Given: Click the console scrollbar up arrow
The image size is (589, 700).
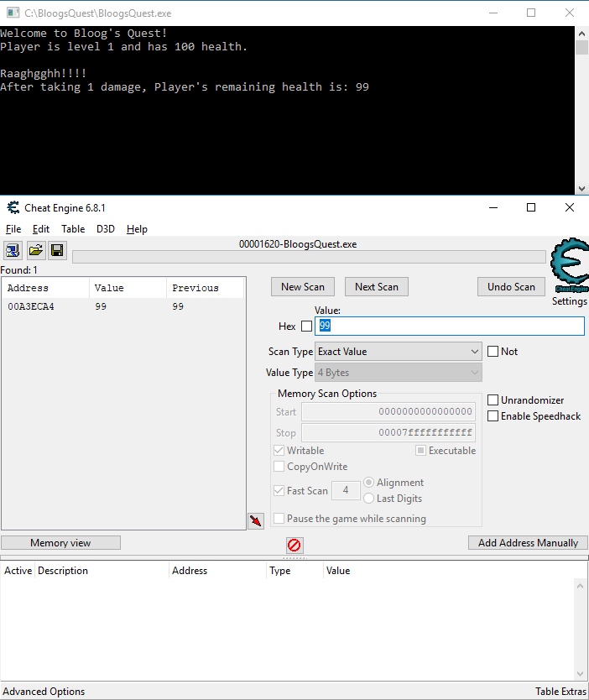Looking at the screenshot, I should click(581, 34).
